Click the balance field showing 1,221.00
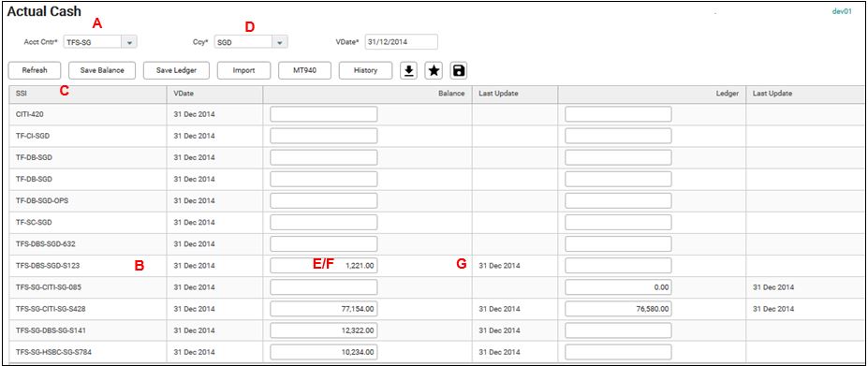Image resolution: width=868 pixels, height=366 pixels. (324, 265)
